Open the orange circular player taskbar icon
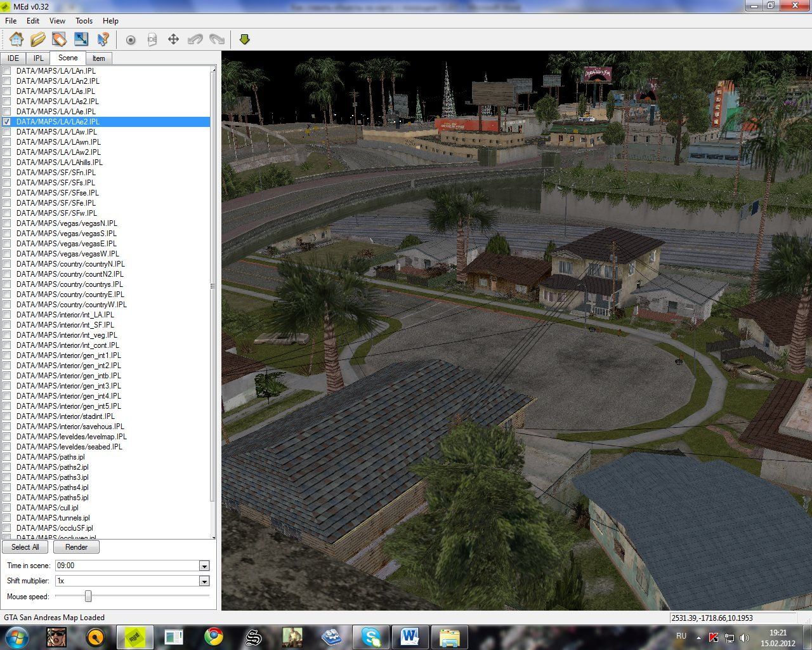This screenshot has height=650, width=812. [x=96, y=637]
